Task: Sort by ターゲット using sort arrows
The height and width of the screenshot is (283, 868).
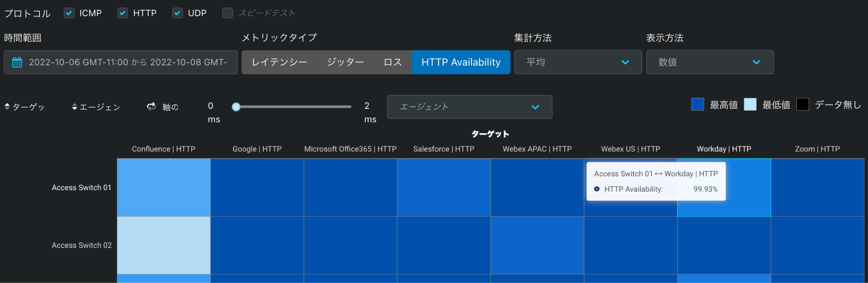Action: pyautogui.click(x=7, y=107)
